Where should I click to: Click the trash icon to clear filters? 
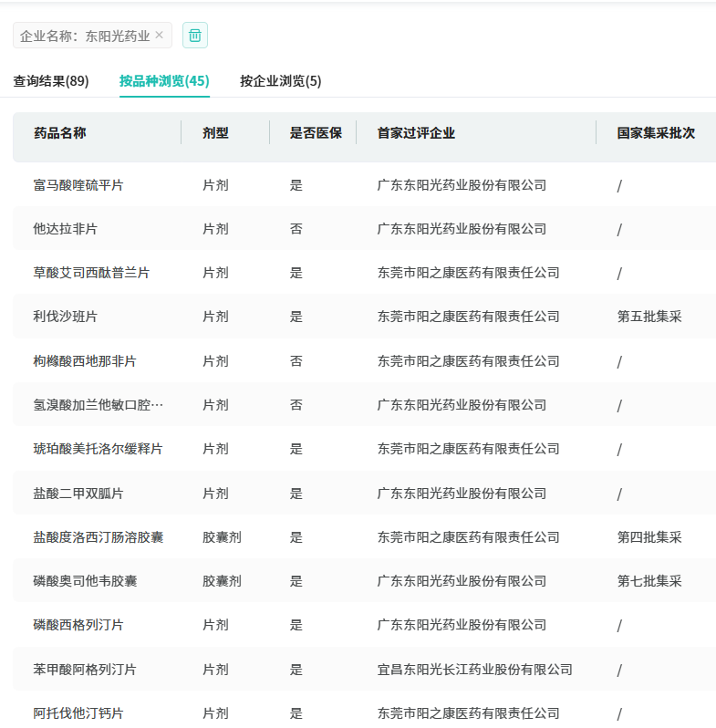[195, 36]
